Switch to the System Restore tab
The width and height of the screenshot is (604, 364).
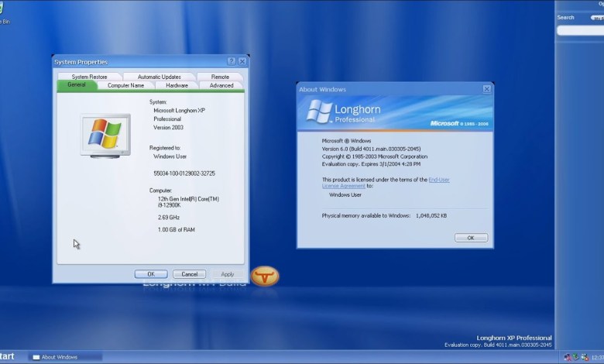tap(89, 77)
